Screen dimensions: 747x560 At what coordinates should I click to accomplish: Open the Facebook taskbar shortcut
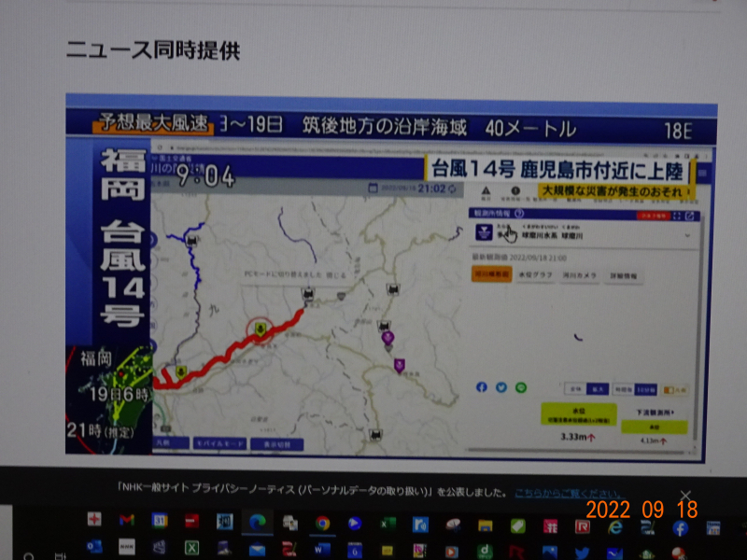(680, 527)
